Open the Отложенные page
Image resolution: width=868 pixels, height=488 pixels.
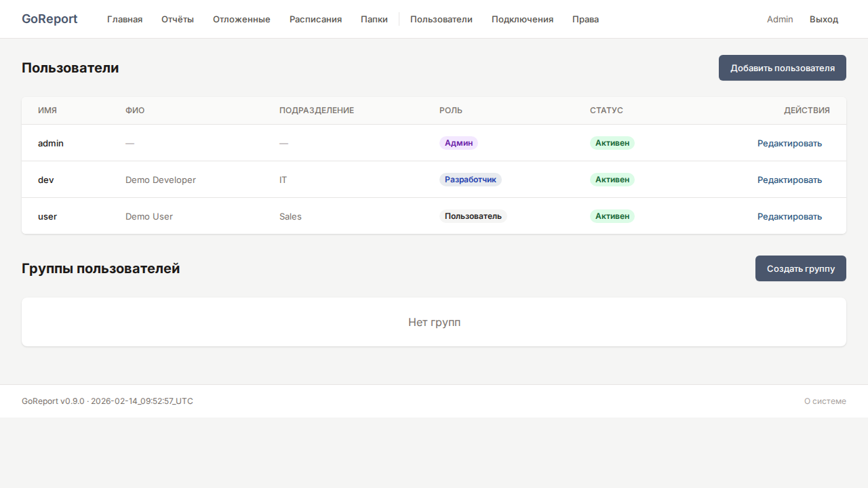pos(241,19)
